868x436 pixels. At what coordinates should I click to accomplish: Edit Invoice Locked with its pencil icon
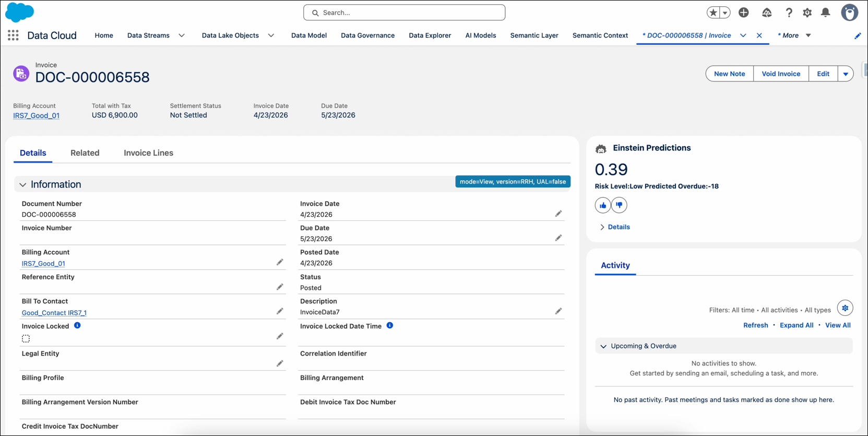click(280, 336)
